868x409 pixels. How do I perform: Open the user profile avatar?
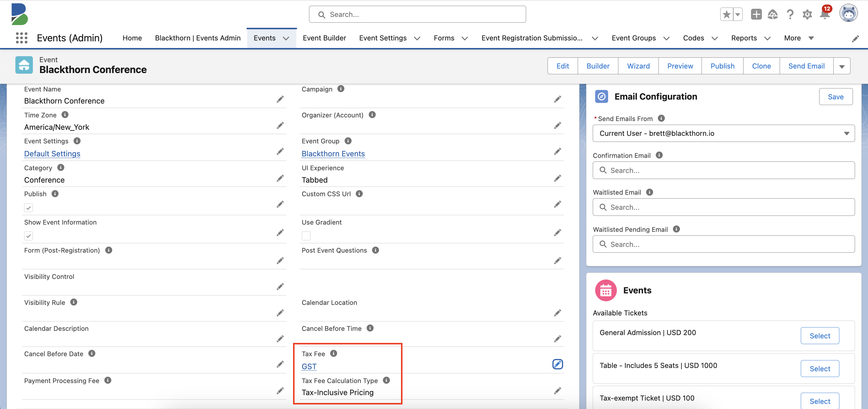848,14
